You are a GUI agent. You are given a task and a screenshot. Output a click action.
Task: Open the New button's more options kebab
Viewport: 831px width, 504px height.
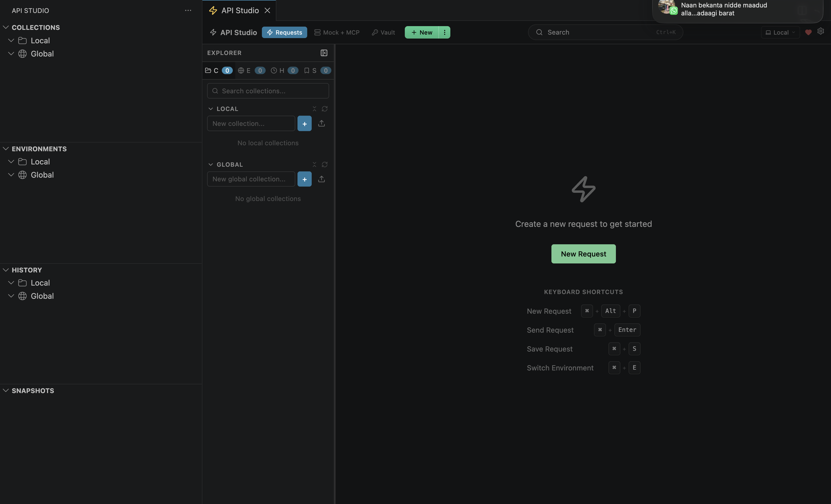coord(445,32)
